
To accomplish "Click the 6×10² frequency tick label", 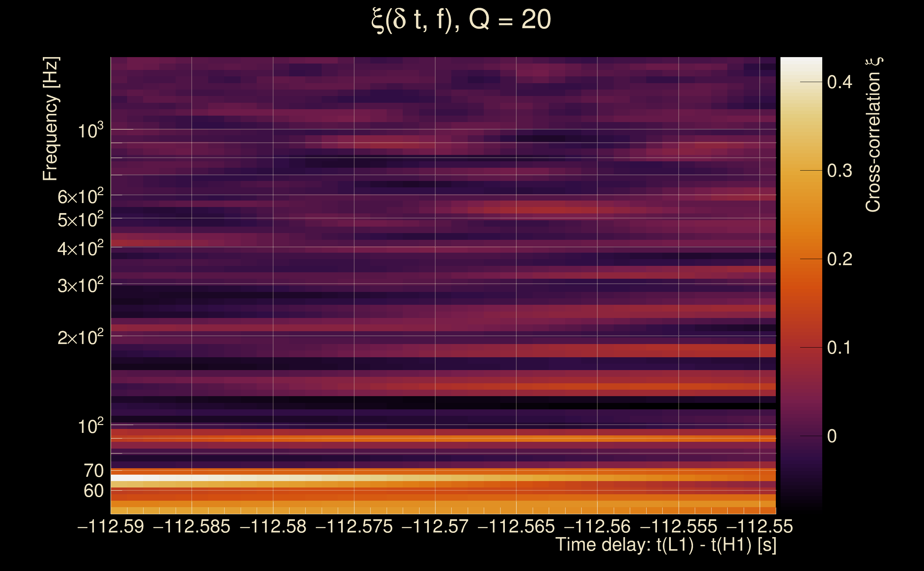I will 80,196.
